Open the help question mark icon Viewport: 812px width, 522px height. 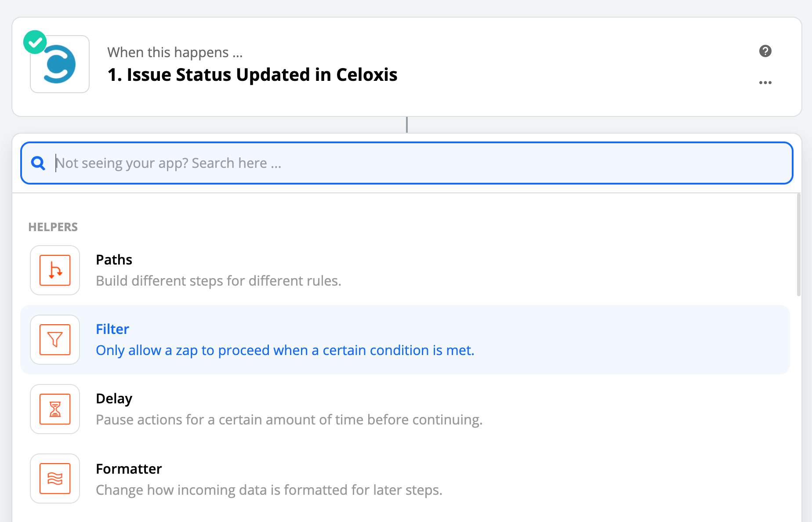pyautogui.click(x=765, y=51)
